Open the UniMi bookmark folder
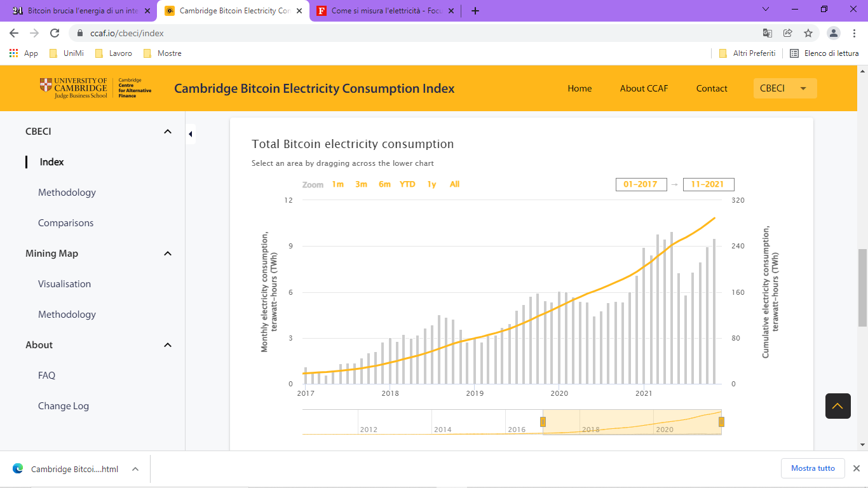868x488 pixels. (66, 53)
